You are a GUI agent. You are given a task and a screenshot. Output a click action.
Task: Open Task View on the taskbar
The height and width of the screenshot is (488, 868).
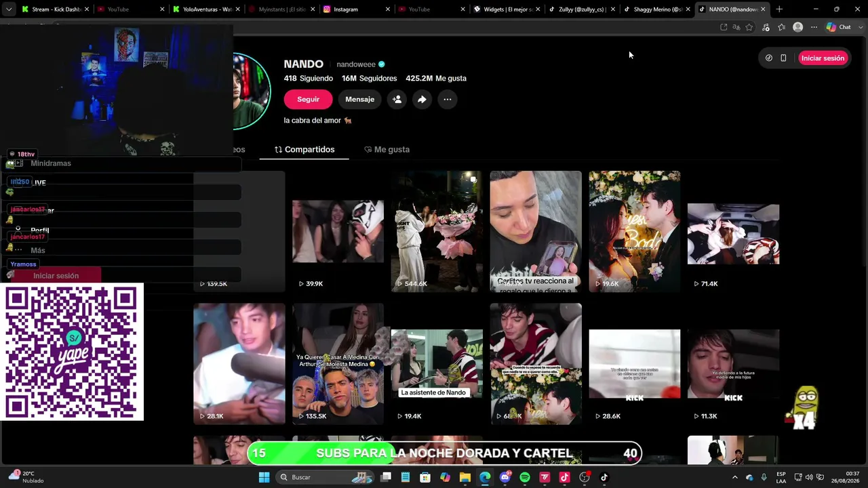click(386, 477)
